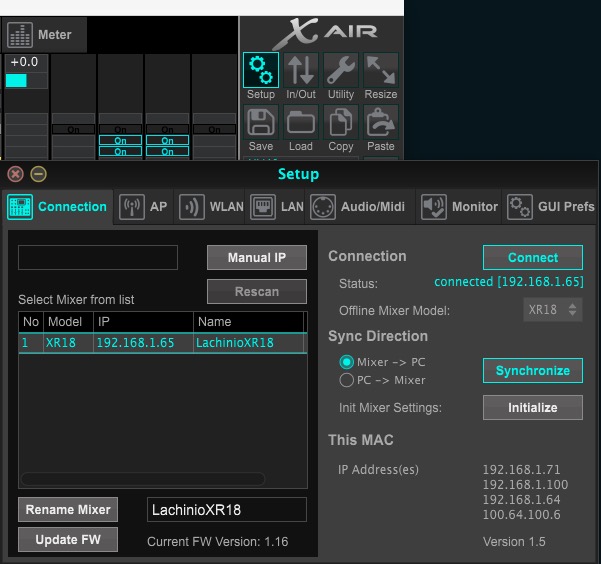Open the GUI Prefs tab
The height and width of the screenshot is (564, 601).
pyautogui.click(x=550, y=207)
